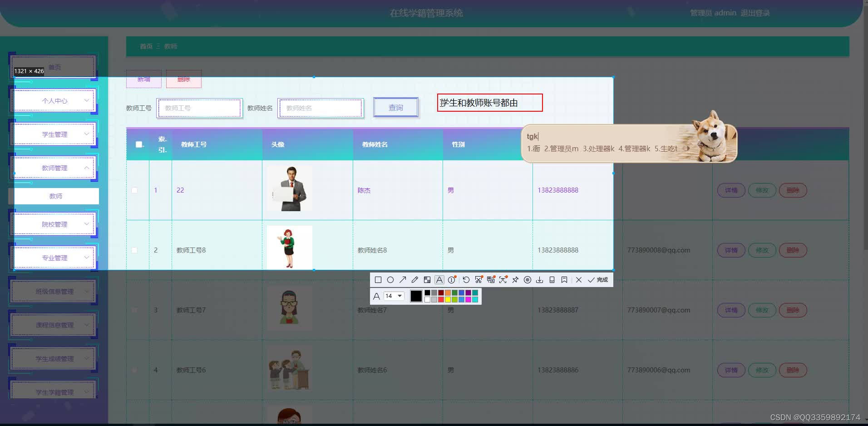Image resolution: width=868 pixels, height=426 pixels.
Task: Click 删除 for row 教师工号7
Action: 793,310
